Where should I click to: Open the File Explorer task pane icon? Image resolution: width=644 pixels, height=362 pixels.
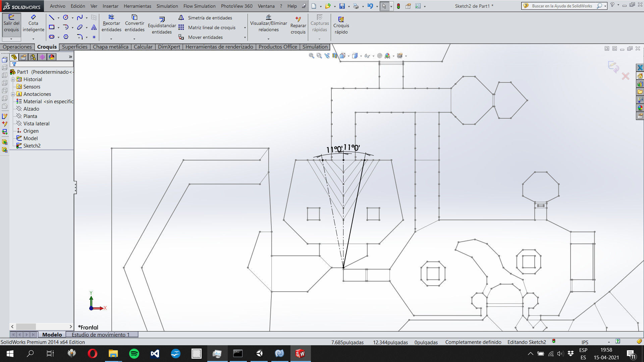(640, 92)
